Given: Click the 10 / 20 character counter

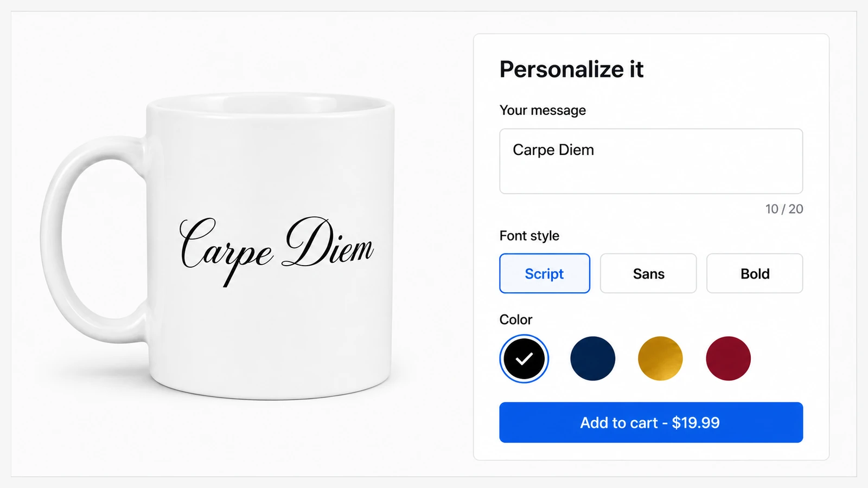Looking at the screenshot, I should 784,209.
